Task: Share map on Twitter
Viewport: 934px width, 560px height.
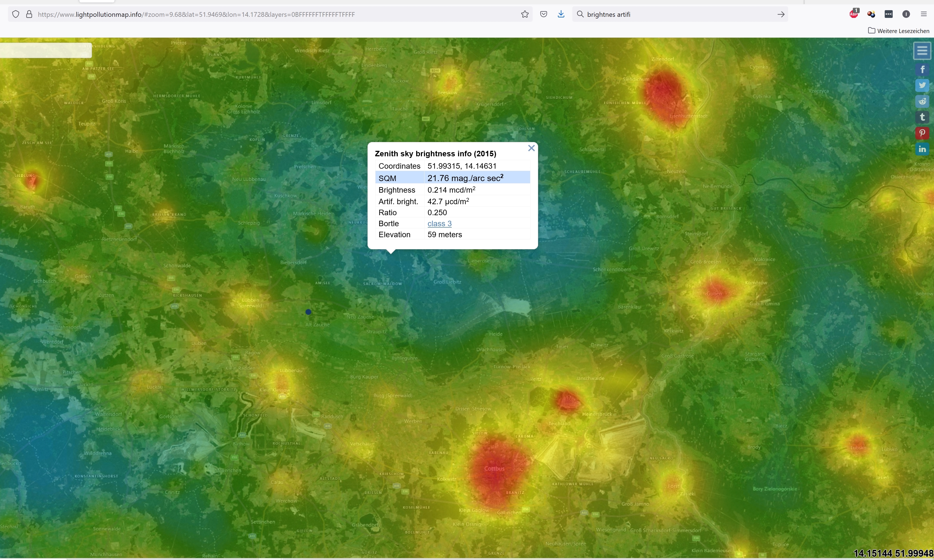Action: (922, 85)
